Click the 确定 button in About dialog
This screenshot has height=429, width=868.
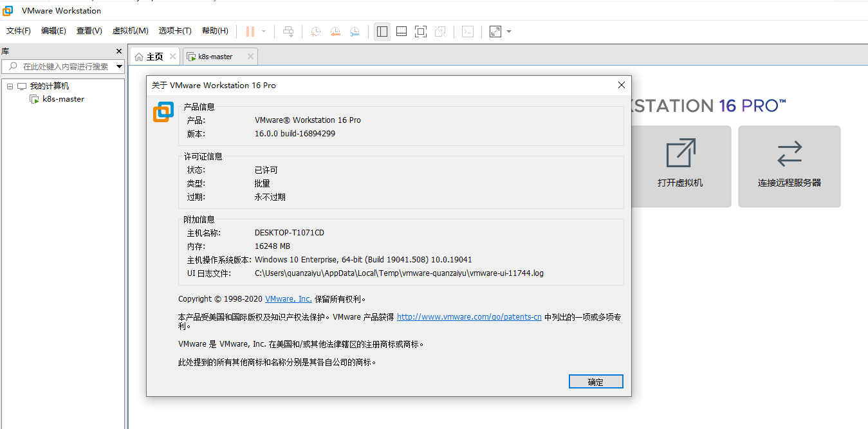coord(596,382)
